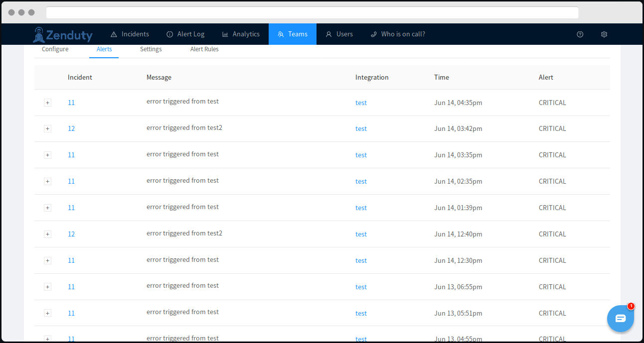
Task: Expand the Jun 14, 03:42pm alert row
Action: tap(47, 128)
